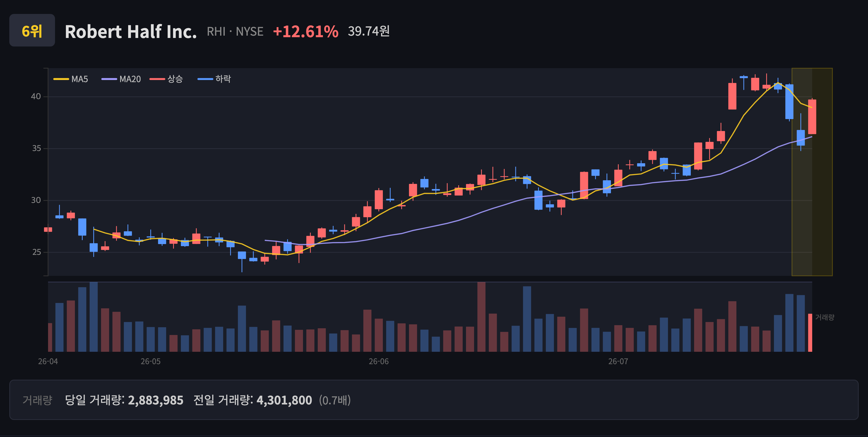Image resolution: width=868 pixels, height=437 pixels.
Task: Click the 25 y-axis price label
Action: 36,252
